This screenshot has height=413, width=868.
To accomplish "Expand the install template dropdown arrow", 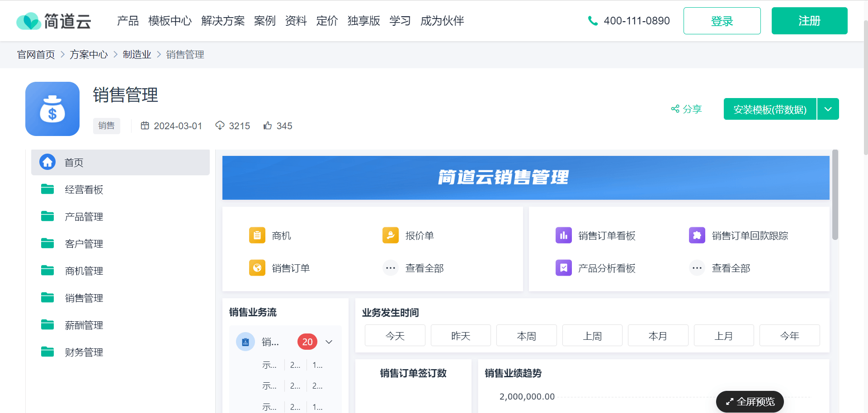I will coord(828,109).
